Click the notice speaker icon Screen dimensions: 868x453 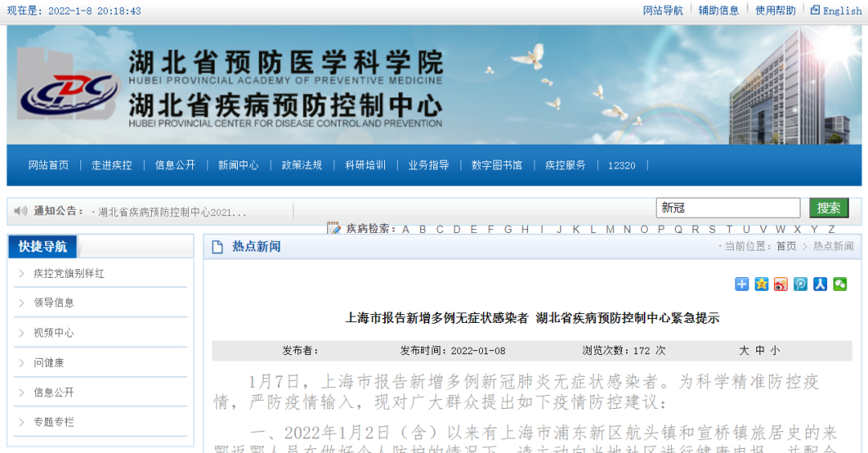(x=20, y=210)
